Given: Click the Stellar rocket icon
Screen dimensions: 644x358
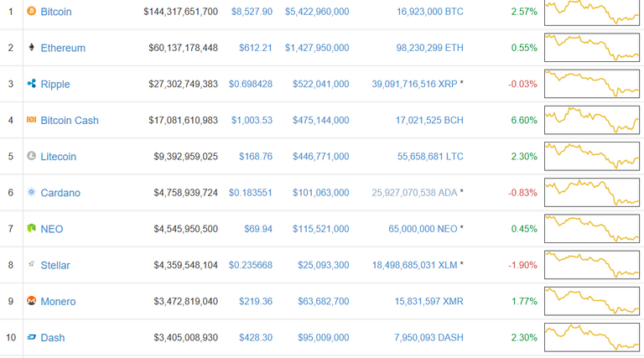Looking at the screenshot, I should coord(31,264).
